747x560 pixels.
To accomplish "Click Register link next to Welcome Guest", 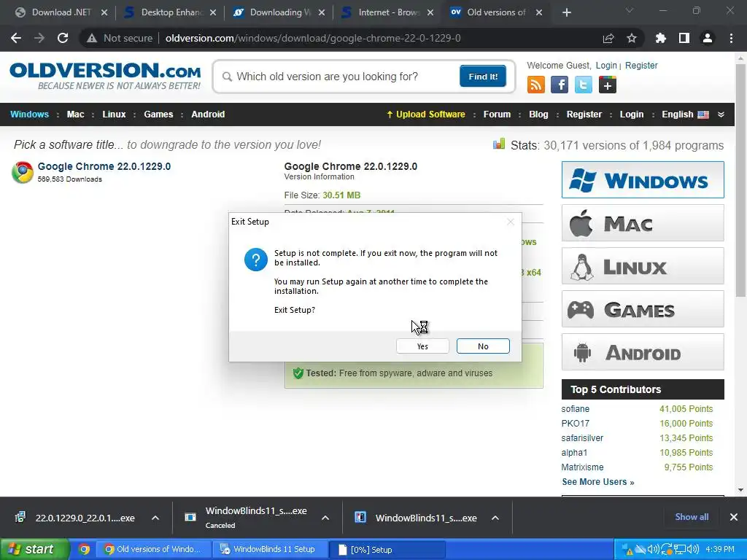I will (x=640, y=65).
